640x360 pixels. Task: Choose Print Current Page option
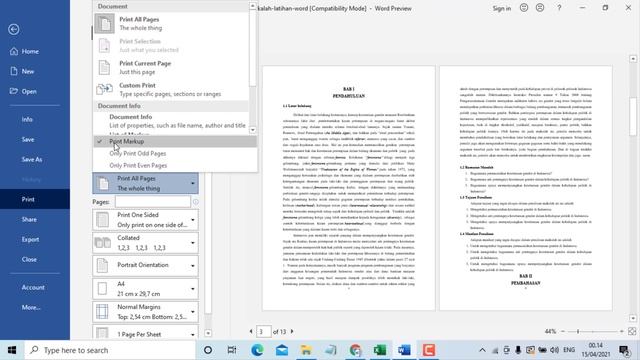[x=171, y=67]
